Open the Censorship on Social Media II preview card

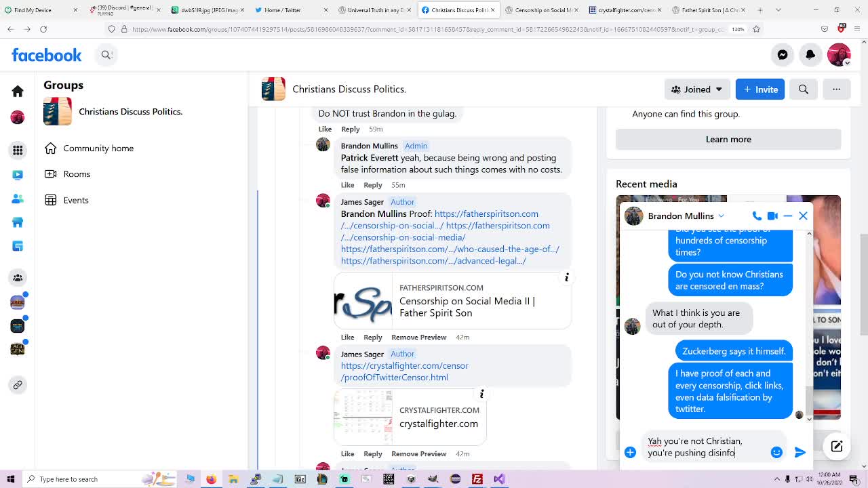[x=452, y=301]
